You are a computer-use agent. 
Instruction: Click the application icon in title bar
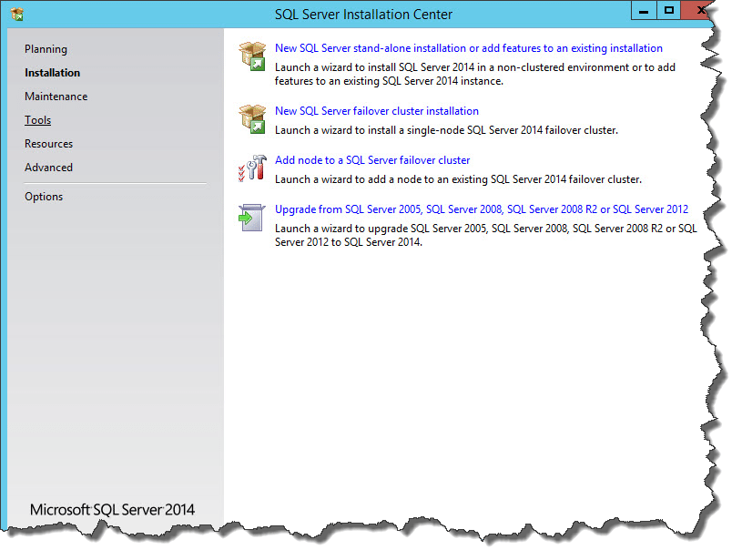[16, 14]
